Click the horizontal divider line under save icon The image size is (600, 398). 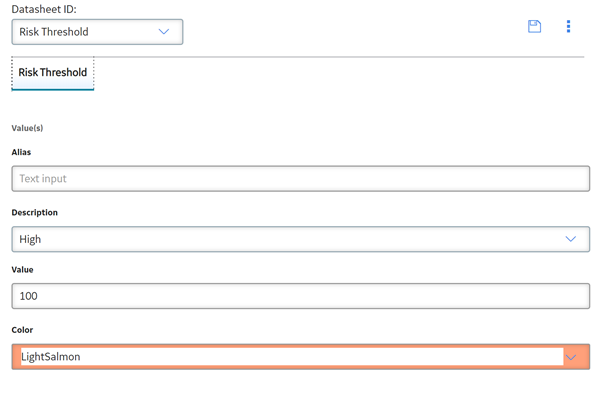click(x=339, y=57)
